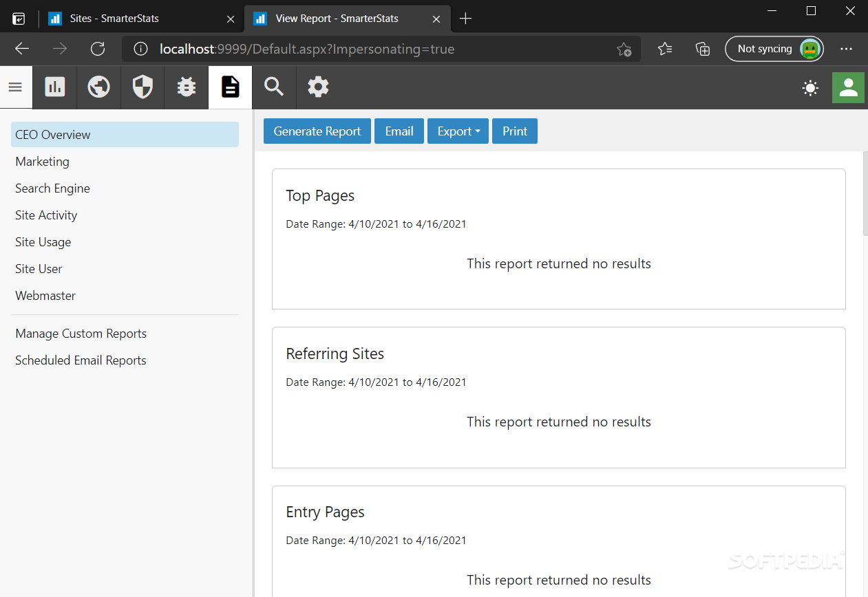Open the globe sites section icon
This screenshot has width=868, height=597.
[98, 87]
